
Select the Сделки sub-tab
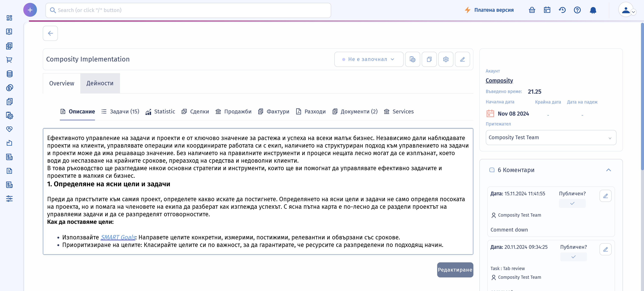[x=195, y=112]
